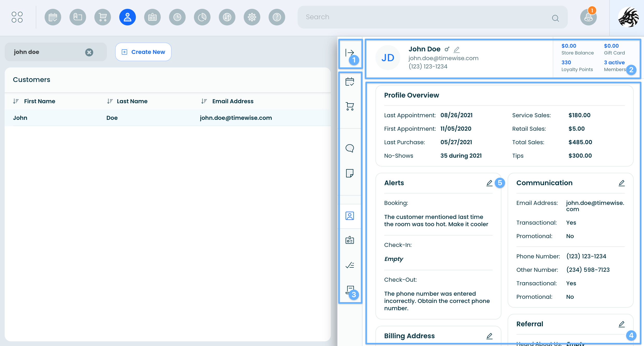
Task: Select the profile tab in the customer sidebar
Action: [x=350, y=216]
